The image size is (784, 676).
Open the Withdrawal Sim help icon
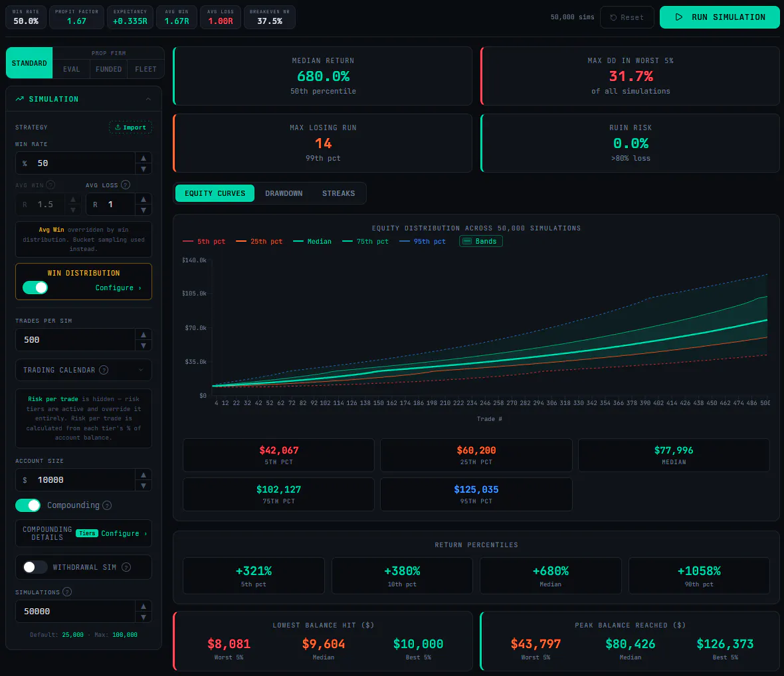click(x=126, y=567)
